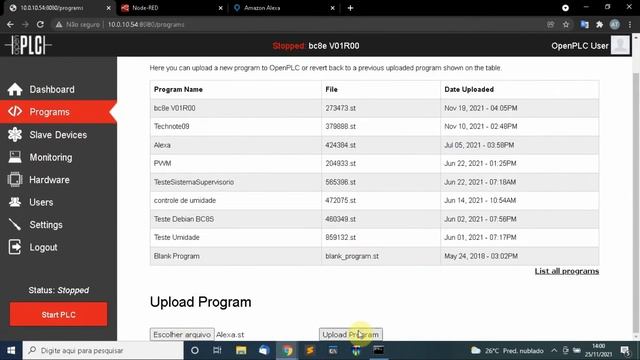
Task: Open the Slave Devices gear icon
Action: [15, 134]
